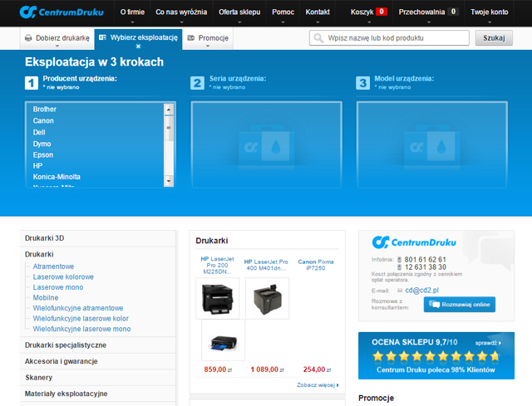532x406 pixels.
Task: Click the Rozmawiaj online chat button
Action: [x=459, y=304]
